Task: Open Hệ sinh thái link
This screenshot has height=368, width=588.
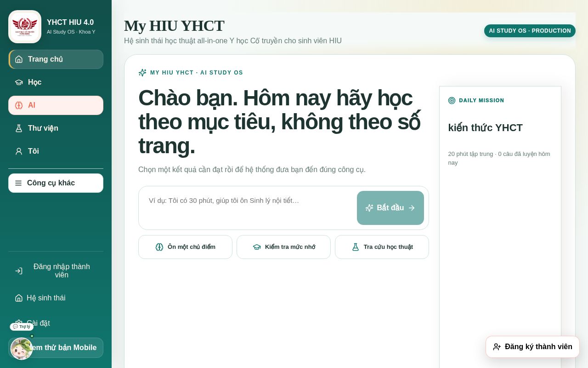Action: coord(56,298)
